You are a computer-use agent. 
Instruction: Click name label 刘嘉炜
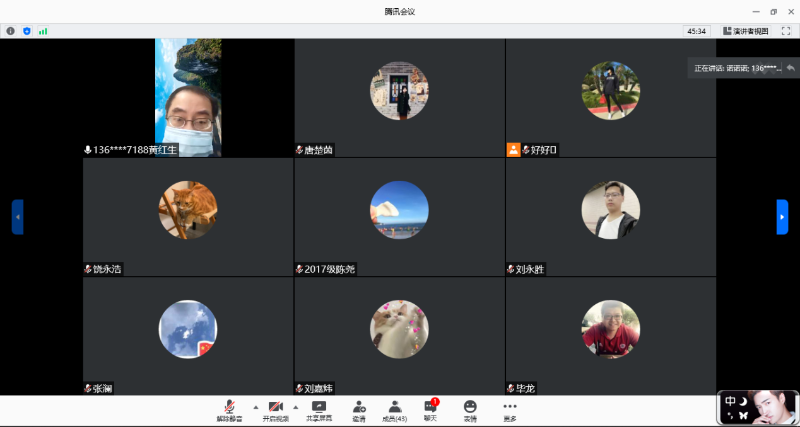(318, 389)
